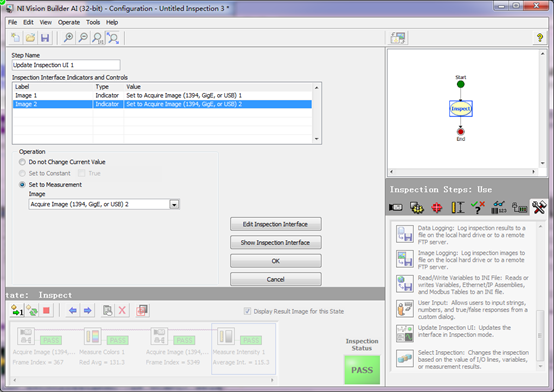Toggle Display Result Image for this State
Image resolution: width=554 pixels, height=392 pixels.
pos(247,311)
